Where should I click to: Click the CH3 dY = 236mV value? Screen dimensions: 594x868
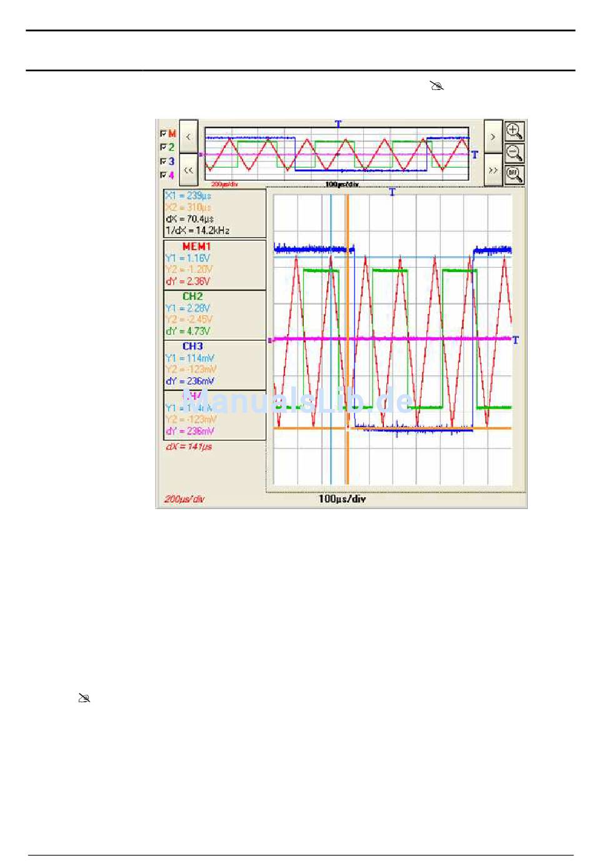pos(189,381)
